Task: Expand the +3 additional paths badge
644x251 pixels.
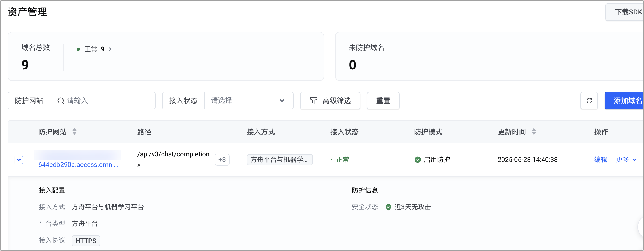Action: [x=222, y=160]
